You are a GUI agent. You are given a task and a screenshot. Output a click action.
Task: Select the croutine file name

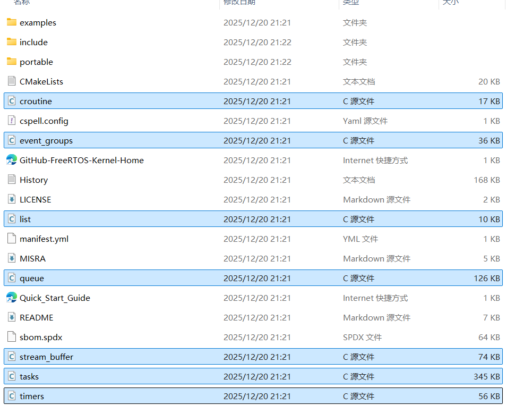(x=36, y=101)
